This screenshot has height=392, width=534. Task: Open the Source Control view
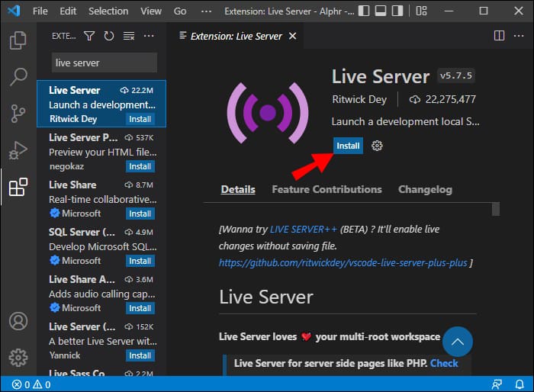click(18, 114)
